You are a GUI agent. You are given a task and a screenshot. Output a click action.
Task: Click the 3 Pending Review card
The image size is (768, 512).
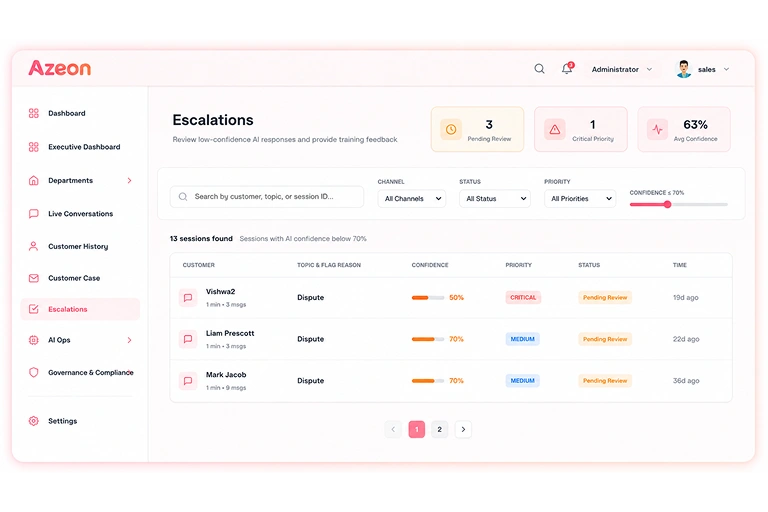pyautogui.click(x=478, y=129)
